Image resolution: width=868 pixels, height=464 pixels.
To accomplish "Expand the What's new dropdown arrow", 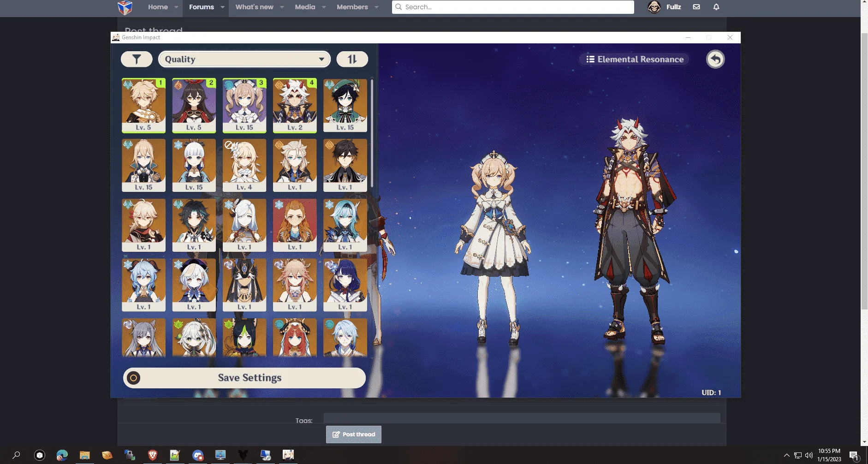I will click(282, 7).
